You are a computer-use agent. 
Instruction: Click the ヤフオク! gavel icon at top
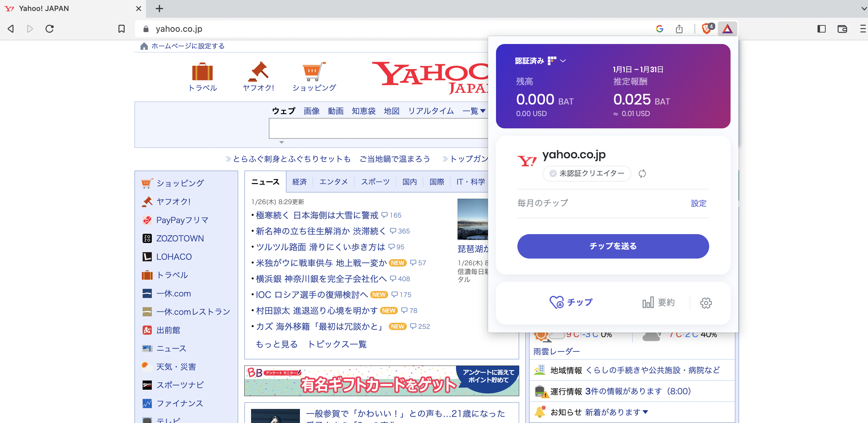pyautogui.click(x=258, y=72)
